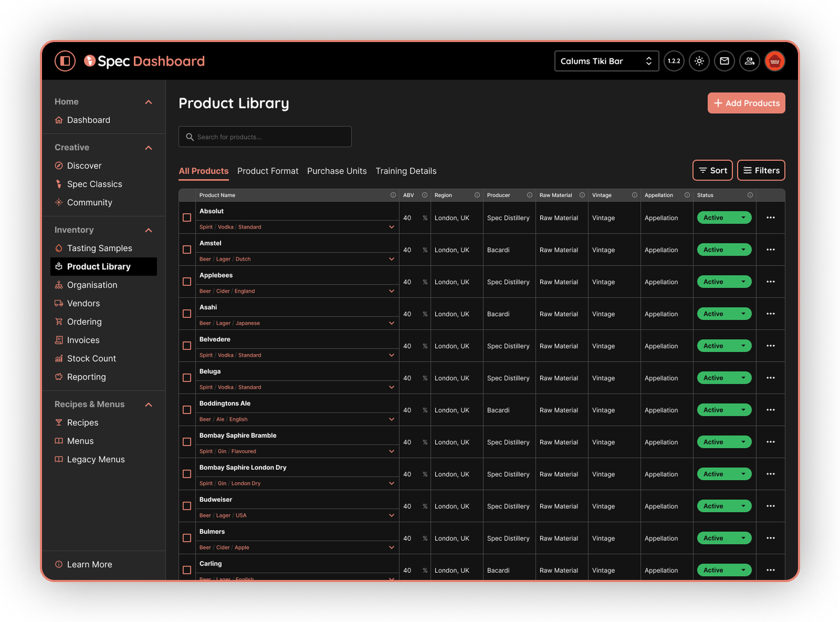840x622 pixels.
Task: Select the checkbox for Bombay Saphire Bramble
Action: [x=186, y=442]
